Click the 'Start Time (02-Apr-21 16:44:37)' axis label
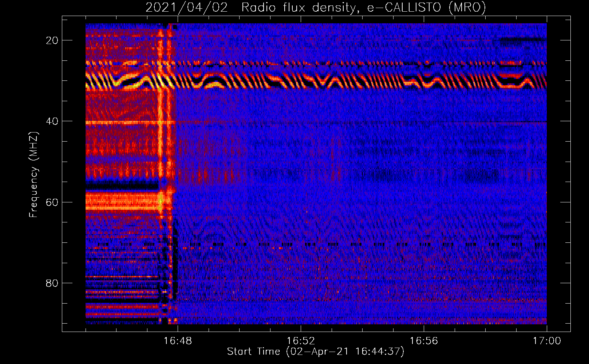589x364 pixels. tap(316, 352)
